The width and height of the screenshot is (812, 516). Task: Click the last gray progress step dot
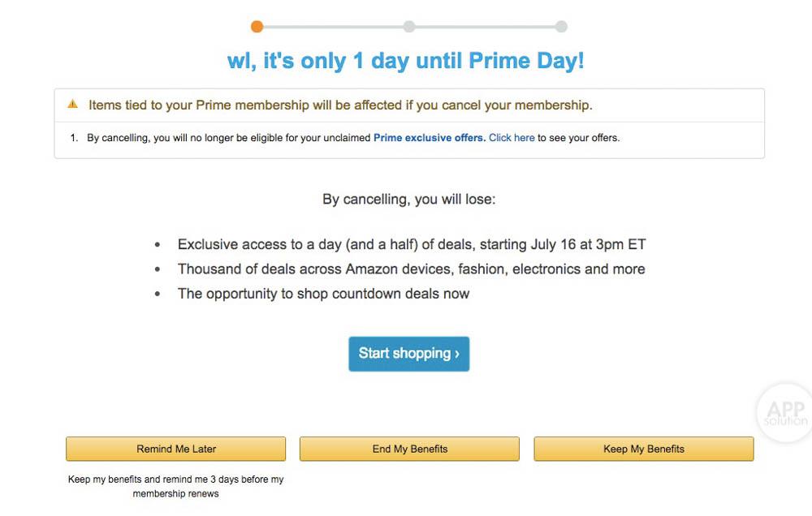click(561, 27)
